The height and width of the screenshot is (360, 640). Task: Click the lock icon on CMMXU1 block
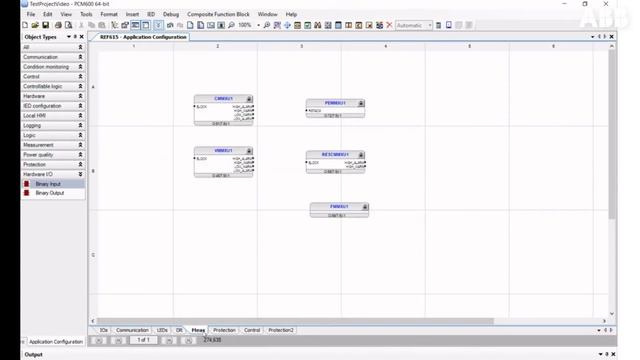[x=249, y=99]
